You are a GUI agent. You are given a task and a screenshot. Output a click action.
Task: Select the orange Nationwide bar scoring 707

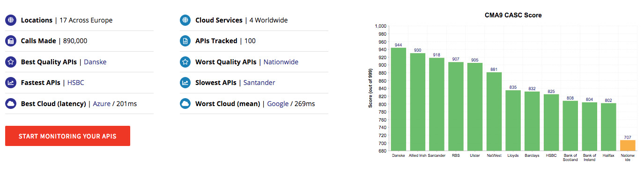point(628,146)
